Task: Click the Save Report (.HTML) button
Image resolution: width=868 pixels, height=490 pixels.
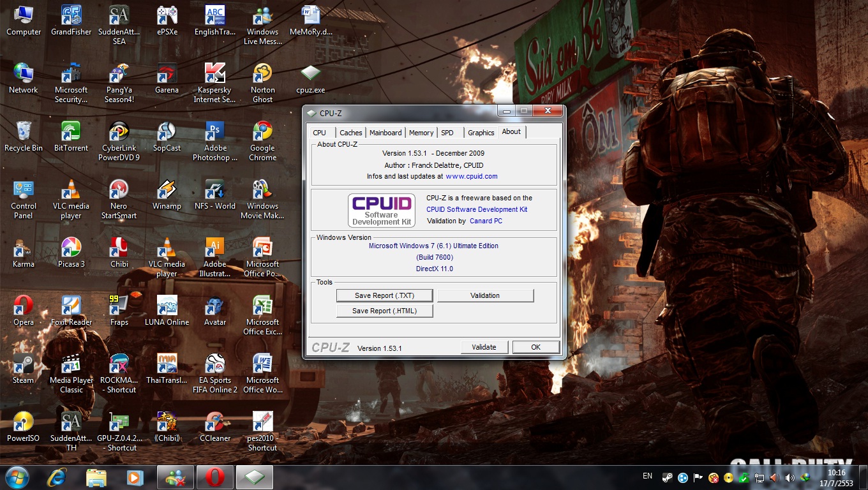Action: click(x=385, y=311)
